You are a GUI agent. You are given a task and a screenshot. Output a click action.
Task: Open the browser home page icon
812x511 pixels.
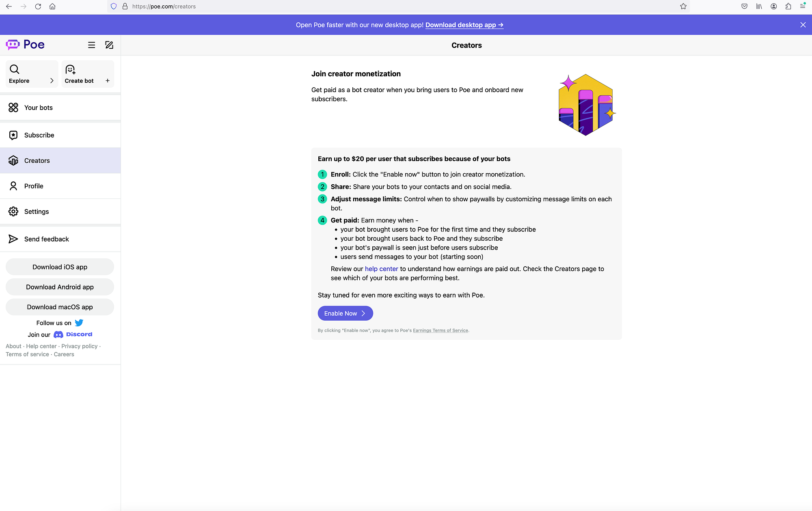click(x=52, y=6)
